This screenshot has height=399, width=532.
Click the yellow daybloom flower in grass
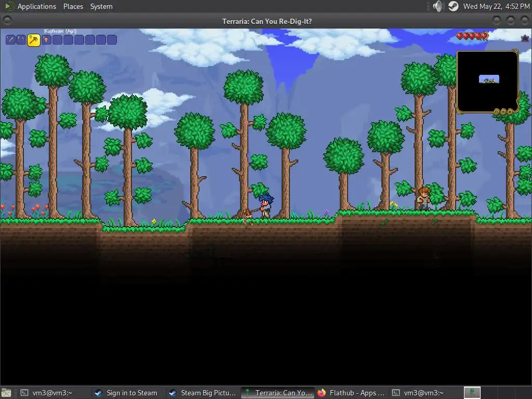point(154,222)
